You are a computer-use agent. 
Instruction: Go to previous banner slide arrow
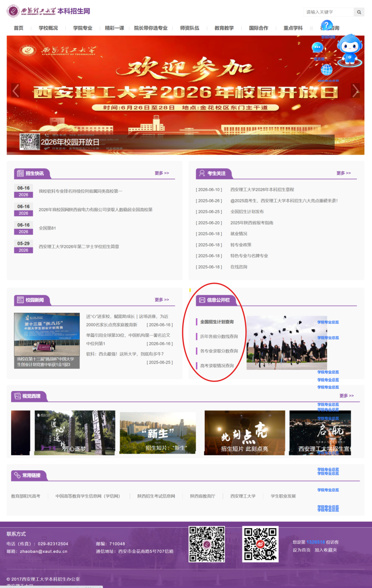pyautogui.click(x=15, y=91)
